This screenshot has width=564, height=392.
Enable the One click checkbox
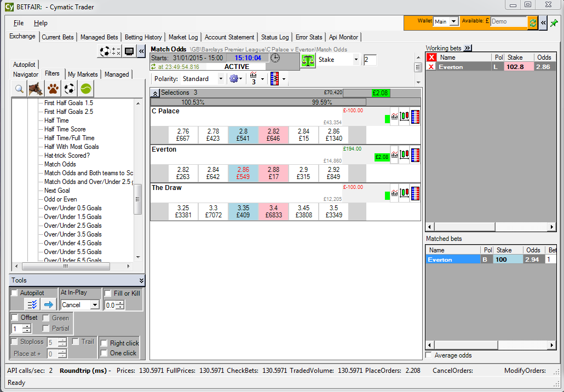pos(104,353)
